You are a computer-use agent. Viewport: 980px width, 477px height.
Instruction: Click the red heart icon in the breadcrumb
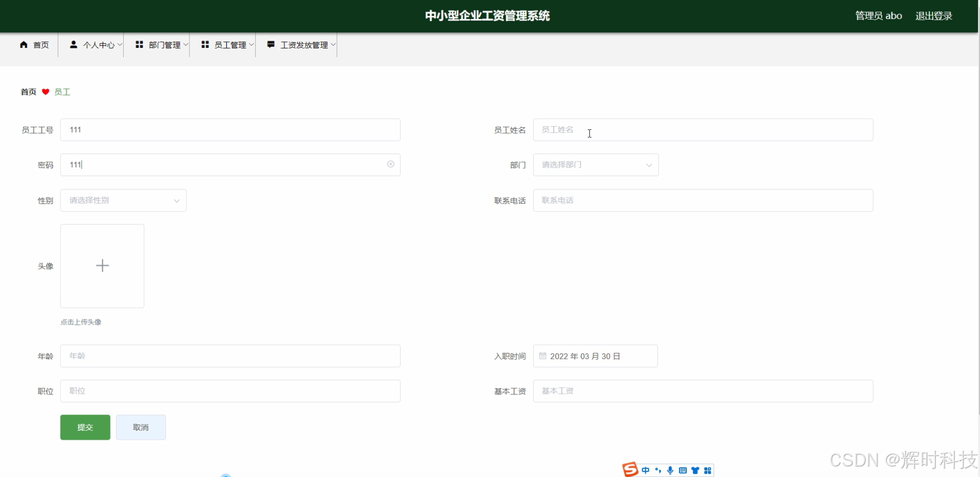[45, 92]
